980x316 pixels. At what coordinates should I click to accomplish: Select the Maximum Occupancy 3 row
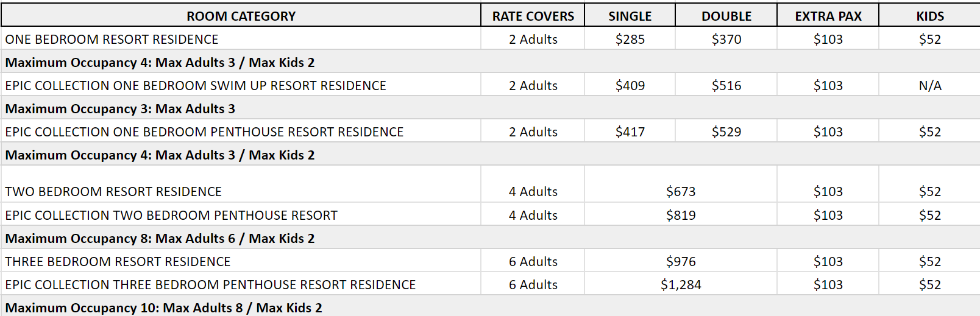click(x=490, y=108)
